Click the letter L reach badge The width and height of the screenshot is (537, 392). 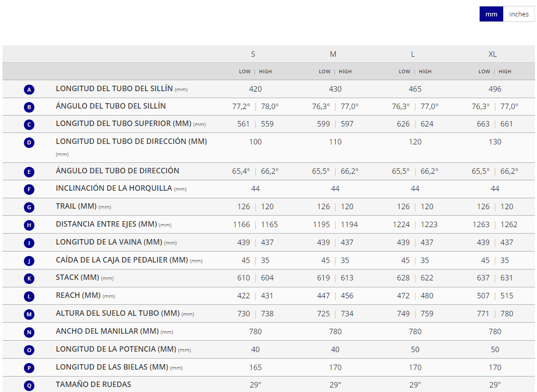(29, 296)
